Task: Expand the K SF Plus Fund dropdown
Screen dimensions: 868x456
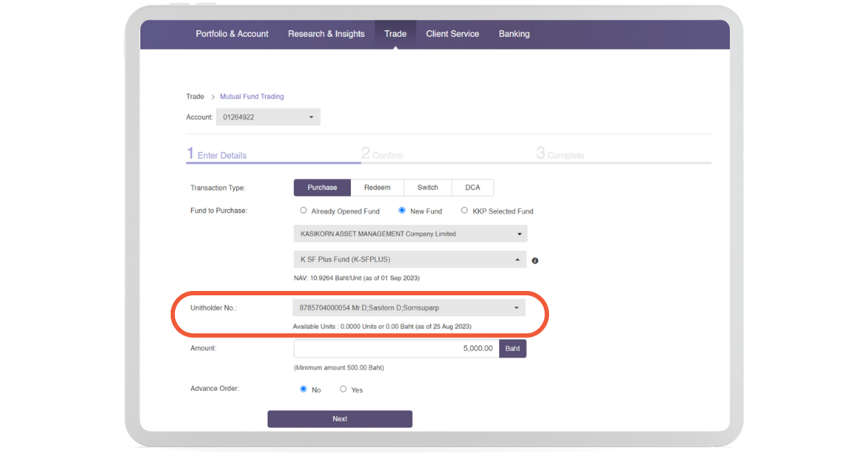Action: (409, 259)
